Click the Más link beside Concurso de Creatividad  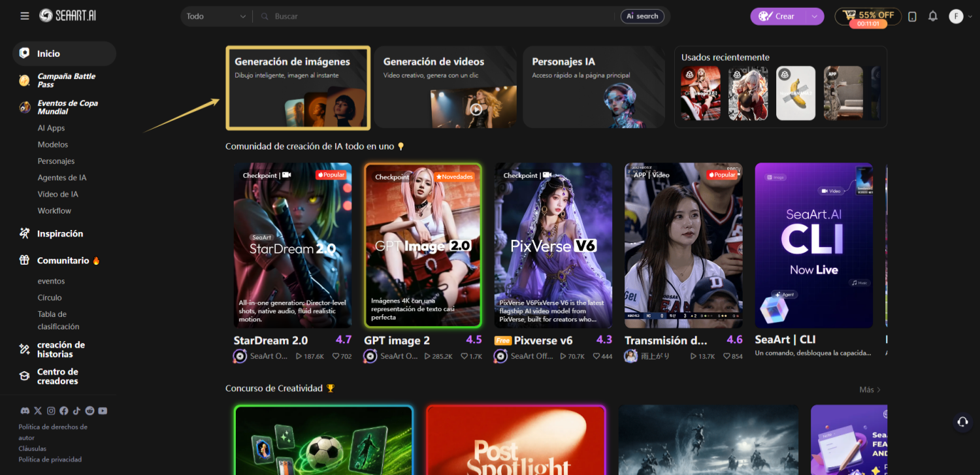tap(870, 389)
